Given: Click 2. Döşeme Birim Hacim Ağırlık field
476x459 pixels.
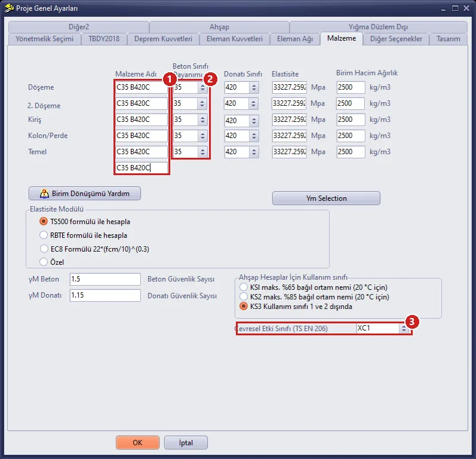Looking at the screenshot, I should [351, 103].
